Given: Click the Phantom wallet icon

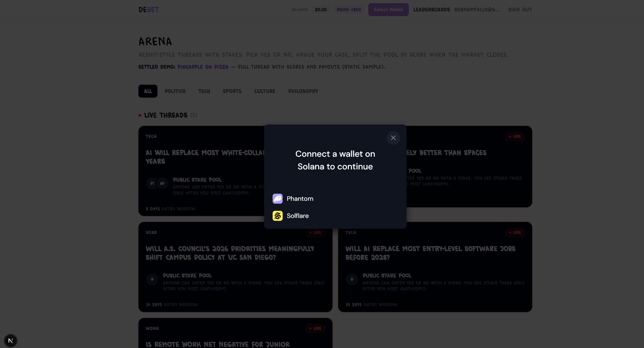Looking at the screenshot, I should click(277, 199).
